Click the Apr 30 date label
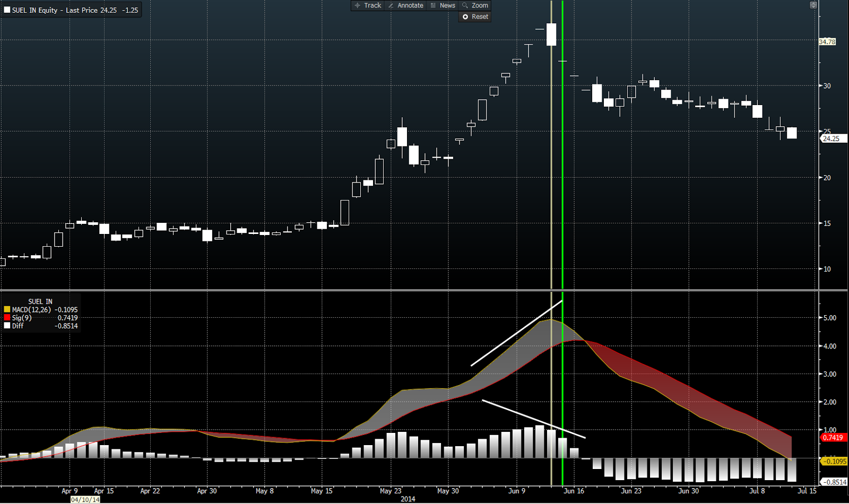The width and height of the screenshot is (849, 504). click(207, 491)
